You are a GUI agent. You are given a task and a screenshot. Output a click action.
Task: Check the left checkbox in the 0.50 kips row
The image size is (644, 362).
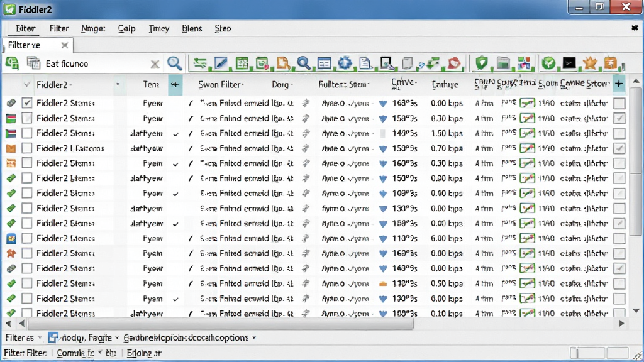[26, 283]
